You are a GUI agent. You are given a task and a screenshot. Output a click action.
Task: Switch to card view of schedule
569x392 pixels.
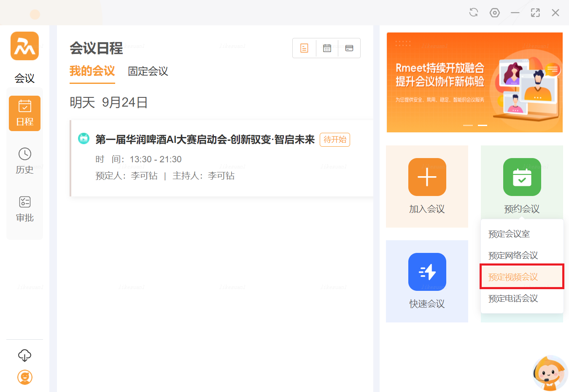tap(349, 48)
